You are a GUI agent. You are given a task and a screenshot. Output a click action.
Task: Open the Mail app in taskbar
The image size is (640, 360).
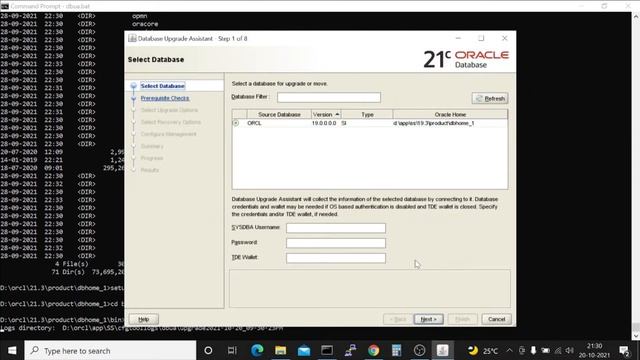(x=304, y=350)
